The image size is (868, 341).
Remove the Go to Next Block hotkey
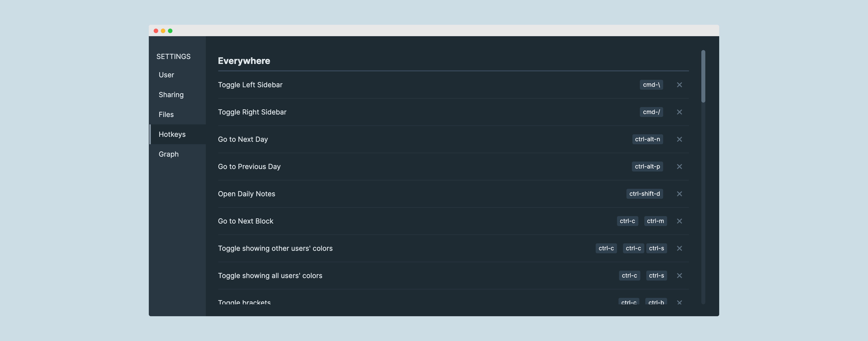[x=679, y=221]
